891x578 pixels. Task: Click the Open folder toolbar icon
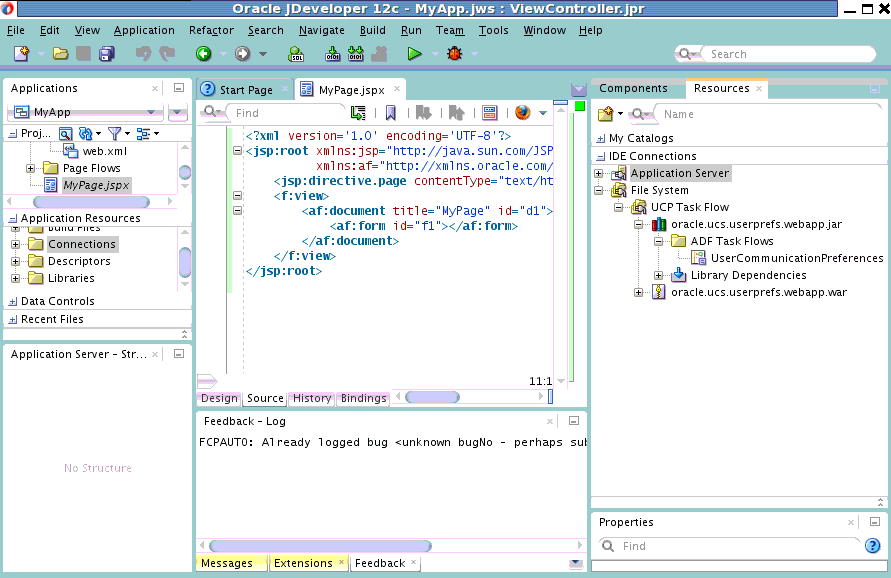[x=60, y=53]
